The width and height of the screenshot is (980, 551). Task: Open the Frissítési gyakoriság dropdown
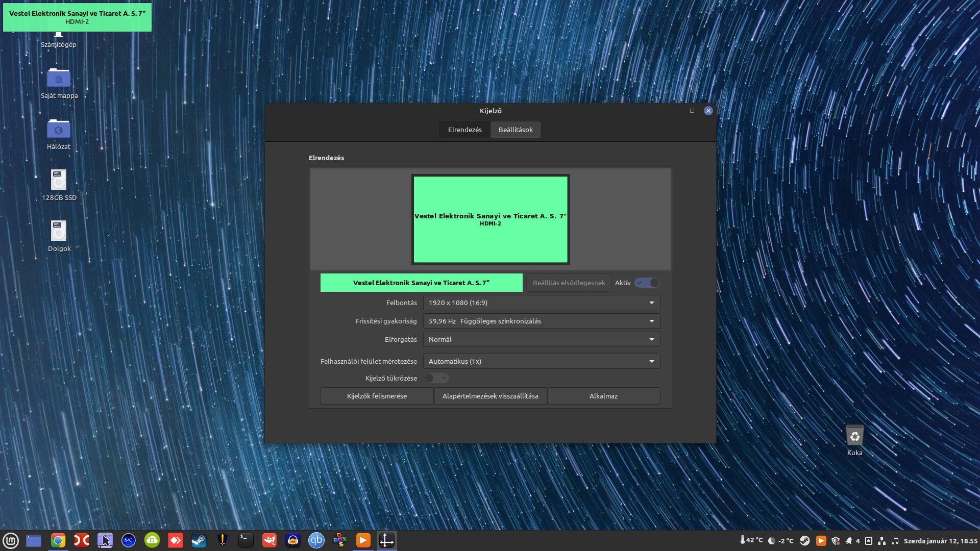541,321
